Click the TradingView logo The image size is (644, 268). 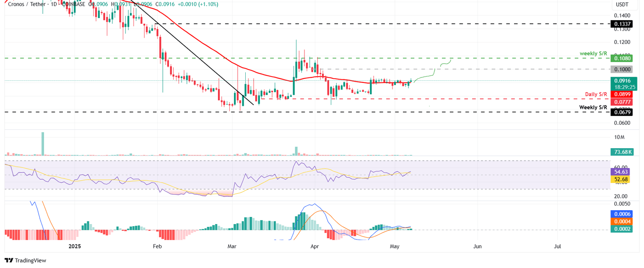point(25,260)
